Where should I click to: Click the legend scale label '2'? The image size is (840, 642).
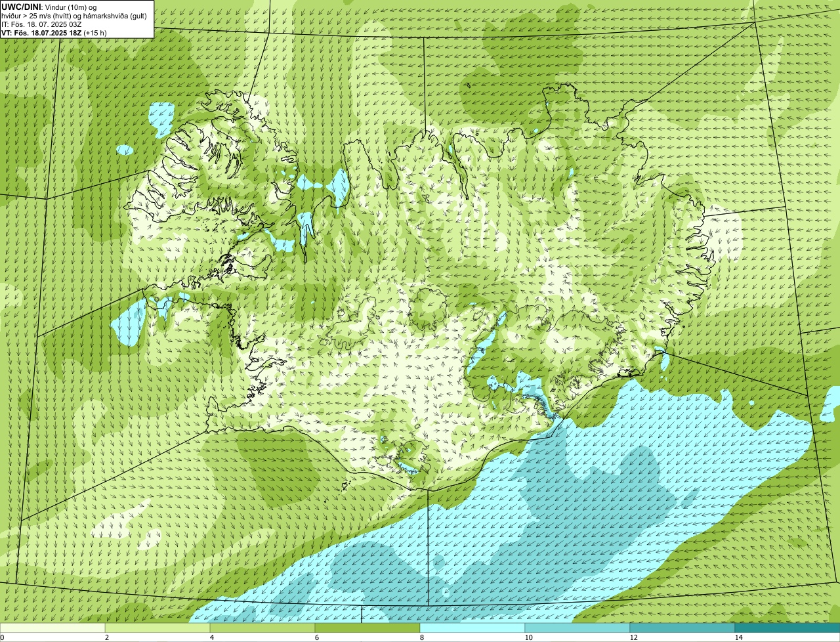pos(106,637)
